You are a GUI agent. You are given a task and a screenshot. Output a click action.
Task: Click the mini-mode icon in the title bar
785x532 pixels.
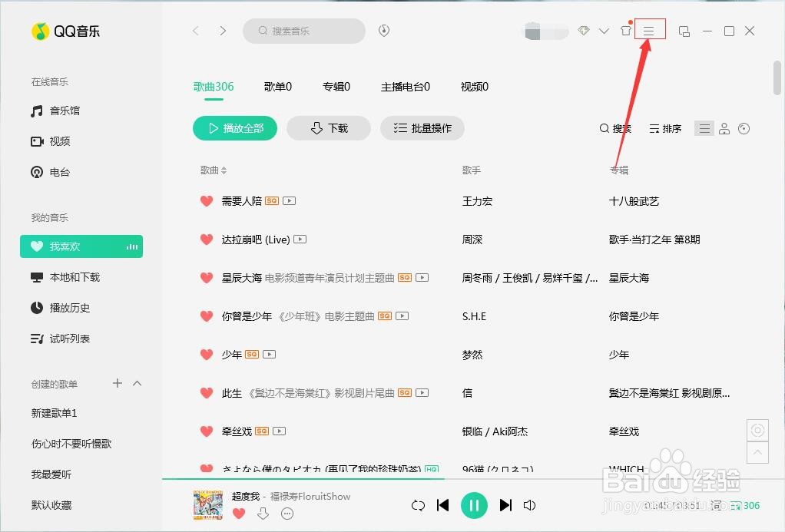[x=684, y=30]
